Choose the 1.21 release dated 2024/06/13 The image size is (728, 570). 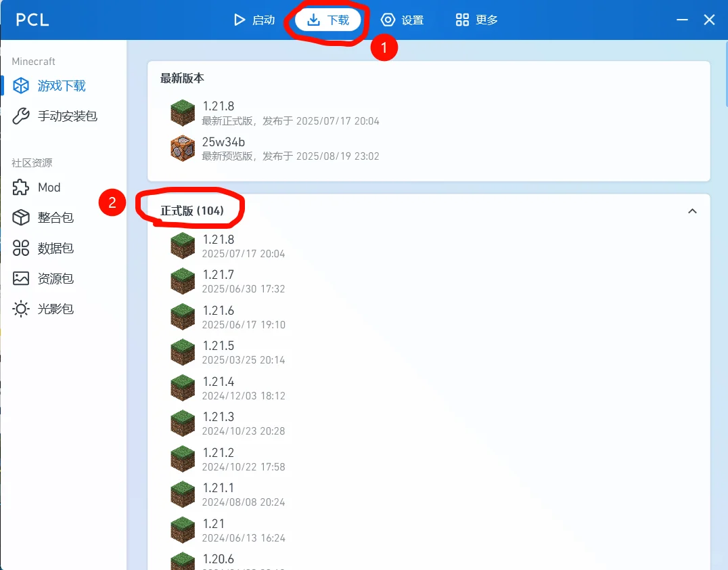click(429, 531)
